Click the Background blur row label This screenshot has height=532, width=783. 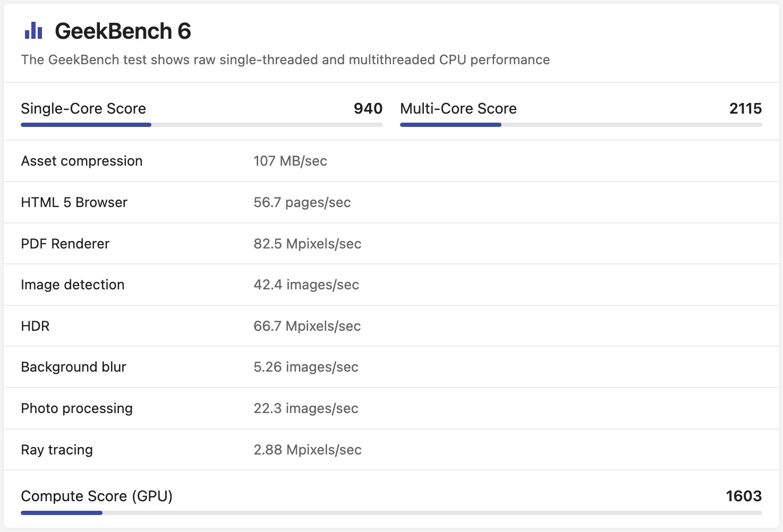tap(73, 367)
